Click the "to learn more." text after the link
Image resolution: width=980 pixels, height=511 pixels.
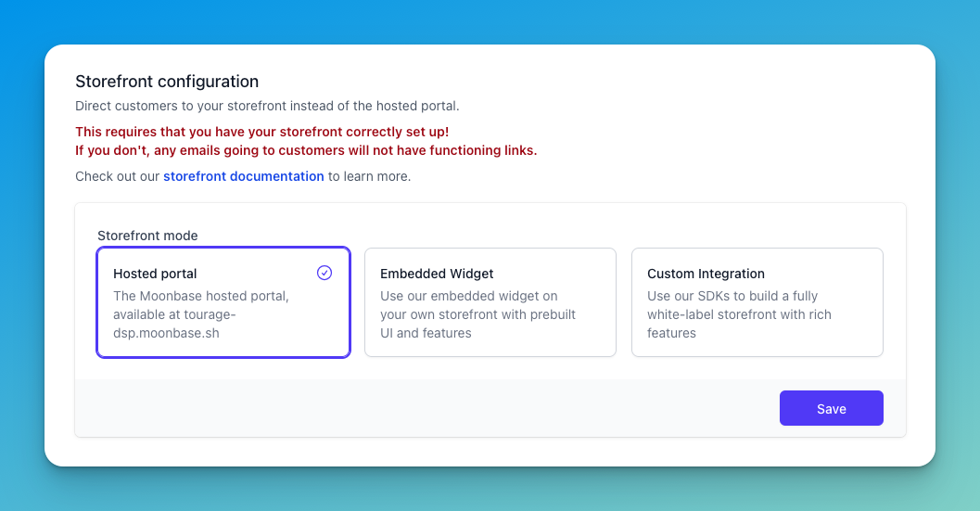(x=369, y=176)
